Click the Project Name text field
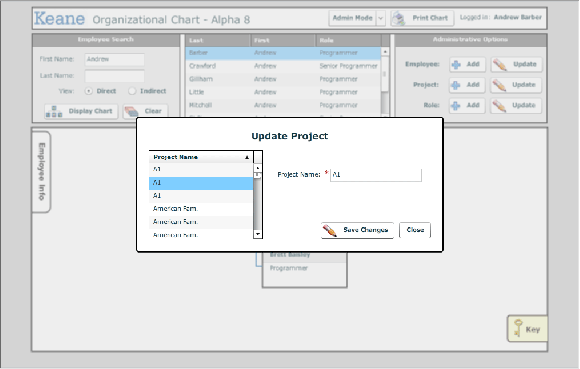This screenshot has height=369, width=580. 376,175
